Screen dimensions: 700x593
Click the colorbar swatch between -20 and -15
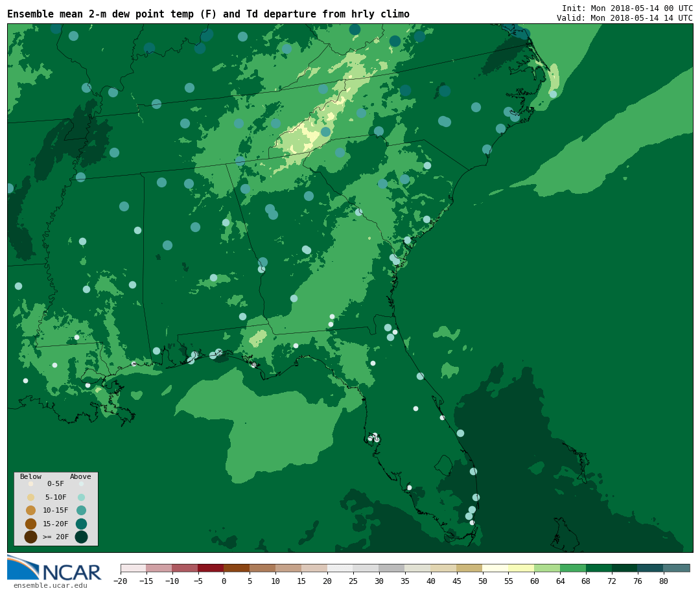point(134,568)
